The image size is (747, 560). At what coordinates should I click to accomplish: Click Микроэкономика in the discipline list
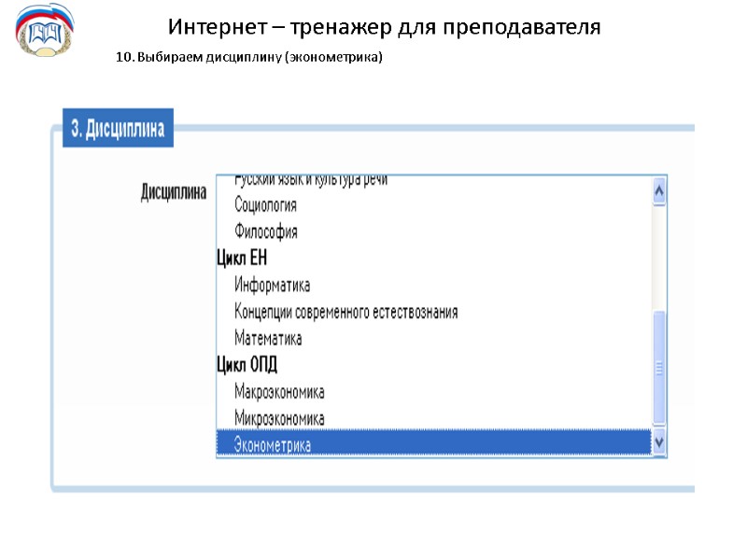pyautogui.click(x=278, y=418)
